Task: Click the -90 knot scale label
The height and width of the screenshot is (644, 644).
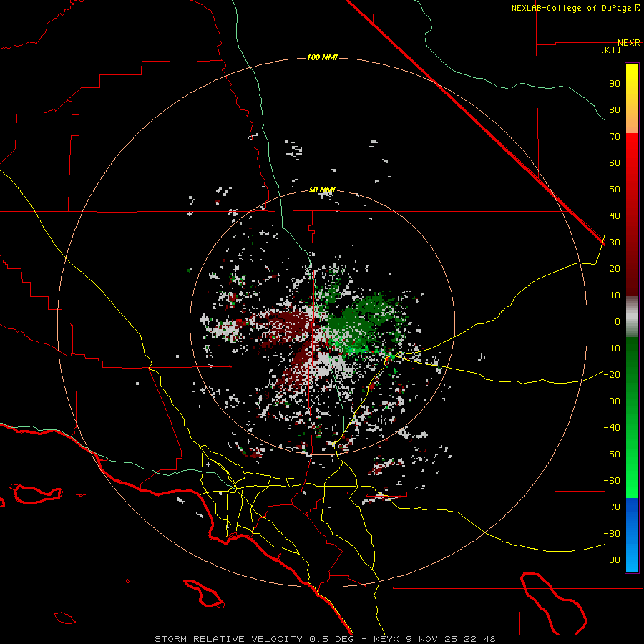Action: [x=612, y=560]
